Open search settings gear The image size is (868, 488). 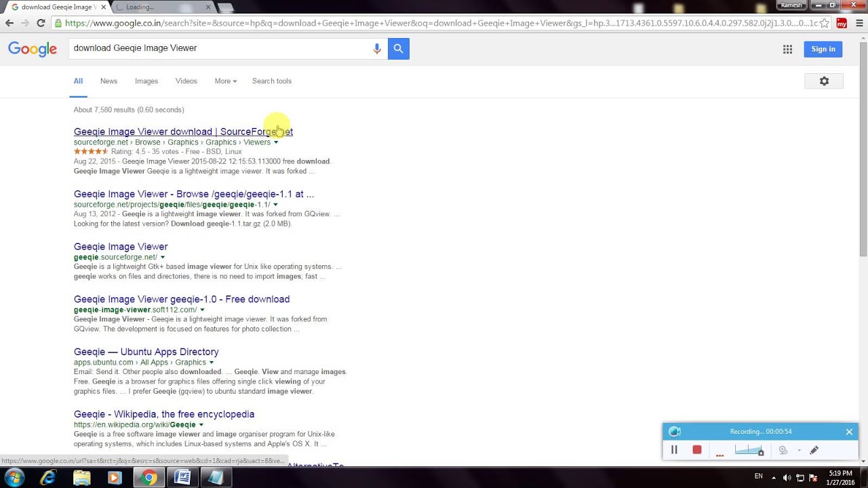[x=824, y=81]
